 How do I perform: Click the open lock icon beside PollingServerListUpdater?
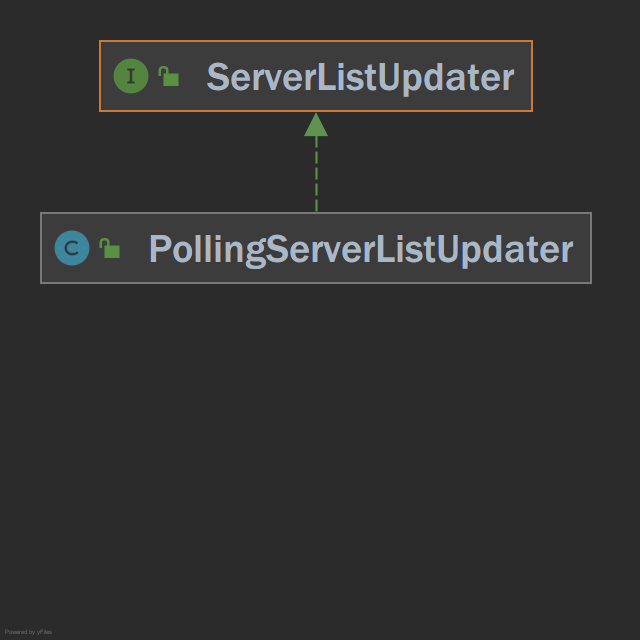point(109,248)
